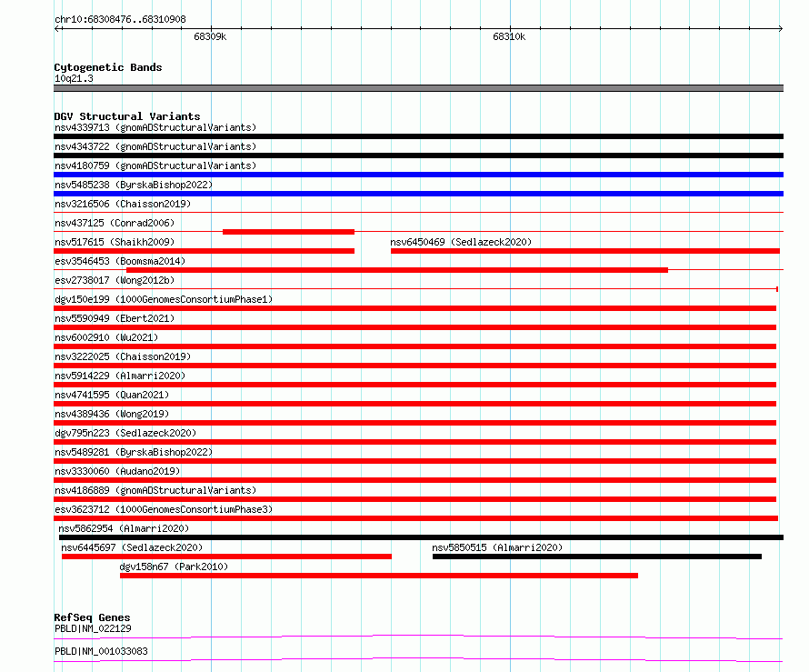The image size is (809, 672).
Task: Open nsv4343722 gnomADStructuralVariants entry
Action: pos(155,146)
